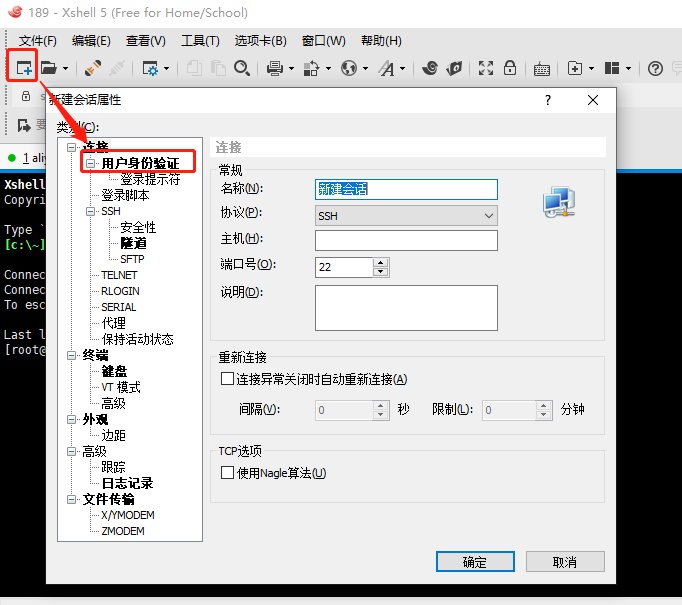Click the Xftp swirl toolbar icon
This screenshot has width=682, height=605.
[x=430, y=68]
